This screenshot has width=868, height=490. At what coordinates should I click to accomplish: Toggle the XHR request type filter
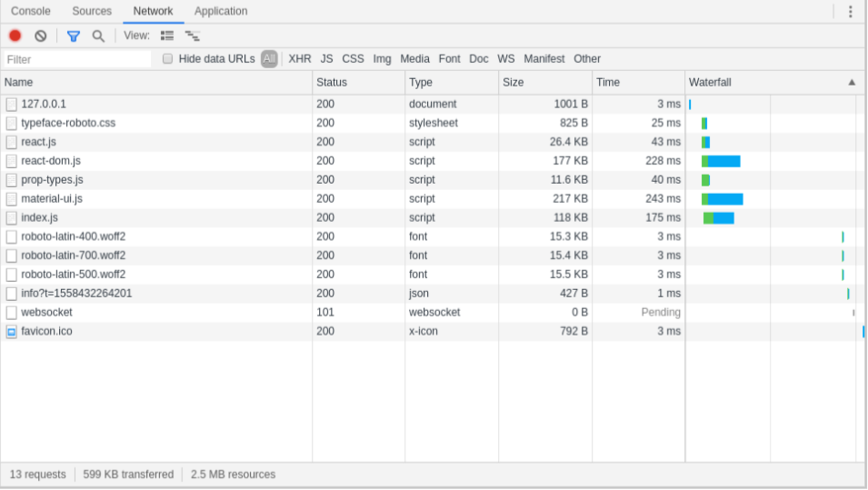pyautogui.click(x=300, y=59)
